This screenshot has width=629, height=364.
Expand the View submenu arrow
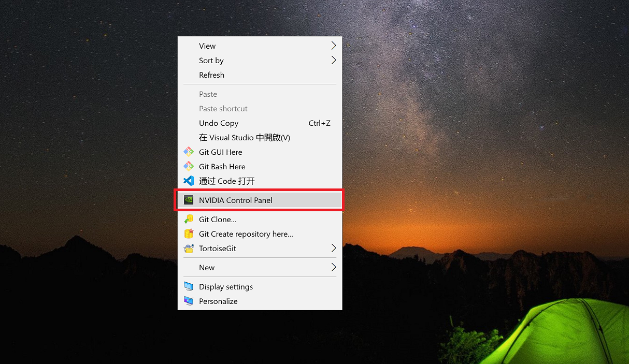[x=334, y=46]
